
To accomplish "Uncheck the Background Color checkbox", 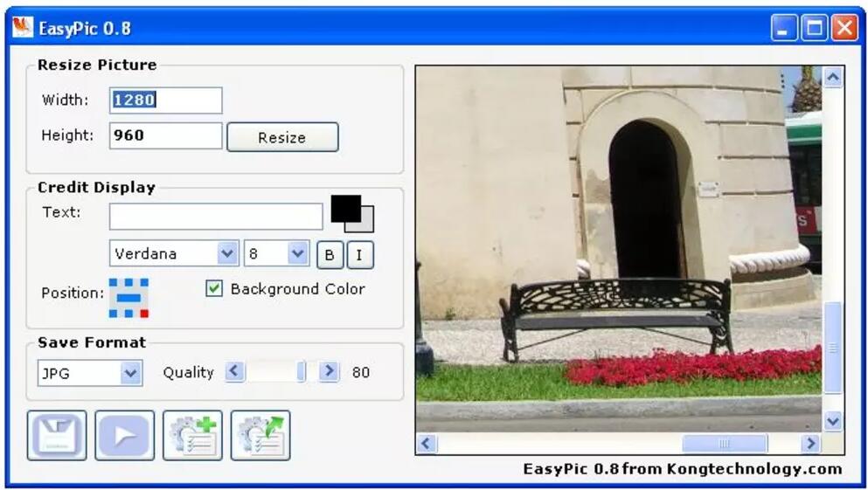I will (213, 288).
